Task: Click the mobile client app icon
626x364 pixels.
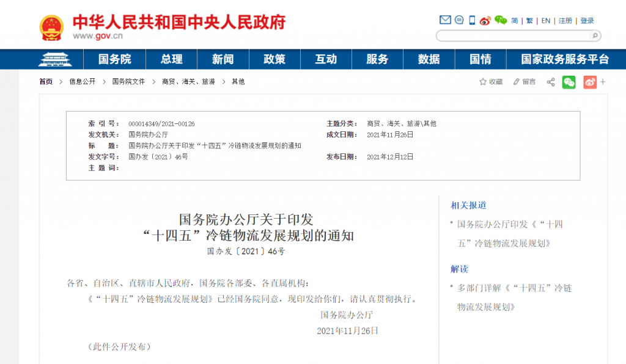Action: coord(471,20)
